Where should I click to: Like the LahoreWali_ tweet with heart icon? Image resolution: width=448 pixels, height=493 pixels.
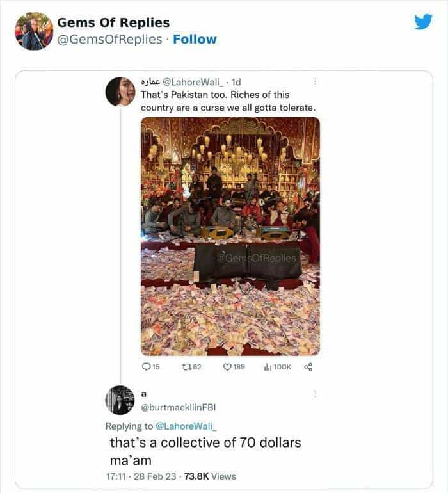point(227,367)
